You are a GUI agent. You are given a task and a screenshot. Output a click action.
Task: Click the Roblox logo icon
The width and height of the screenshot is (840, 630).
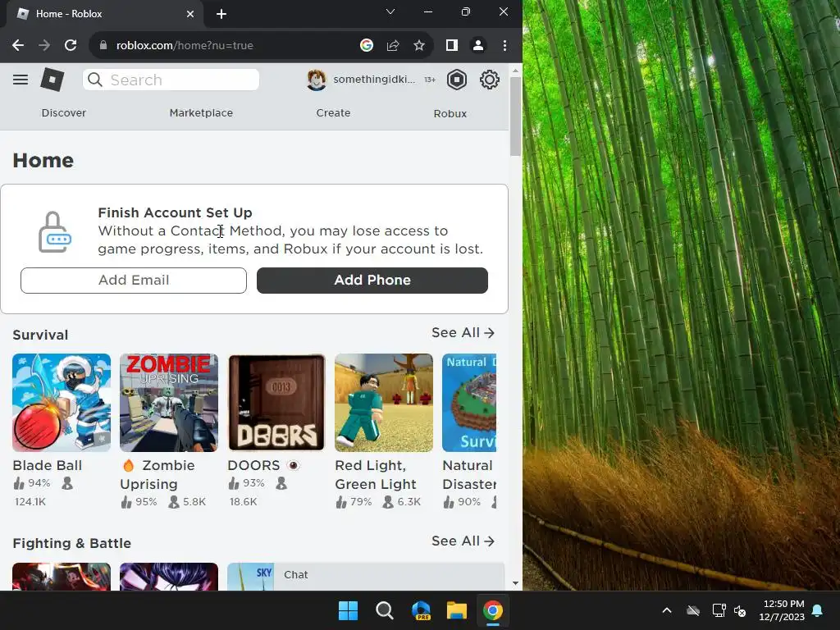tap(52, 80)
